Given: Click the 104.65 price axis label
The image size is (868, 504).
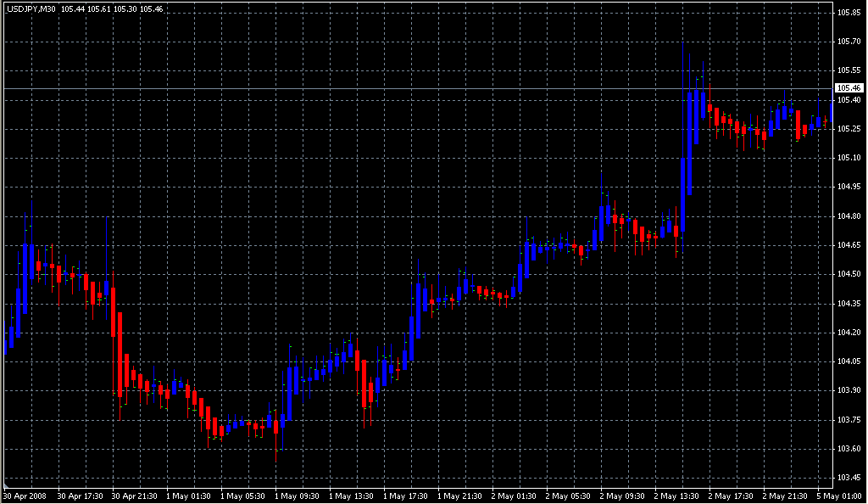Looking at the screenshot, I should pyautogui.click(x=849, y=245).
